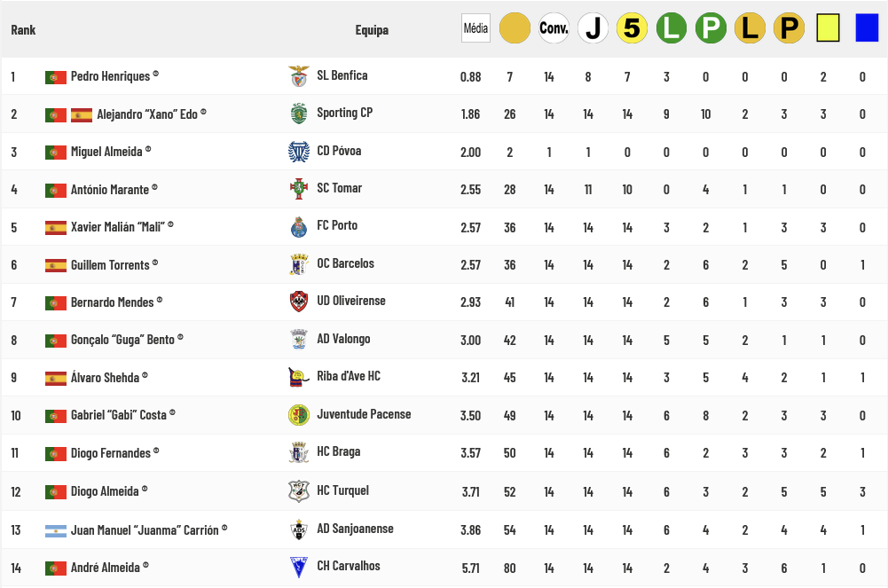The width and height of the screenshot is (888, 588).
Task: Click the gold P column icon
Action: [x=789, y=28]
